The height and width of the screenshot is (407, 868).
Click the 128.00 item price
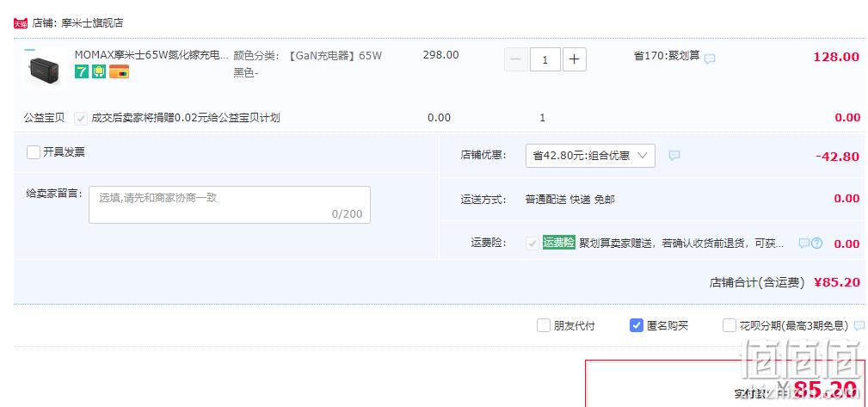[x=836, y=57]
